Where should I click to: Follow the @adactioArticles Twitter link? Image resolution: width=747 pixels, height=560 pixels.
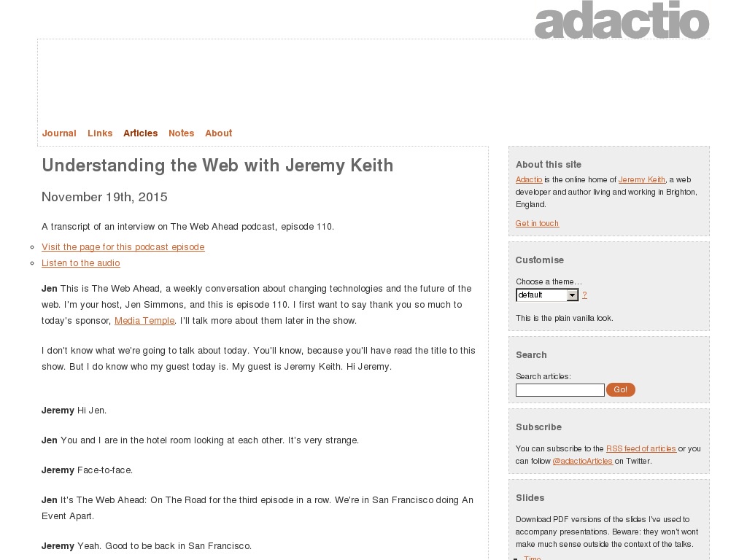582,461
